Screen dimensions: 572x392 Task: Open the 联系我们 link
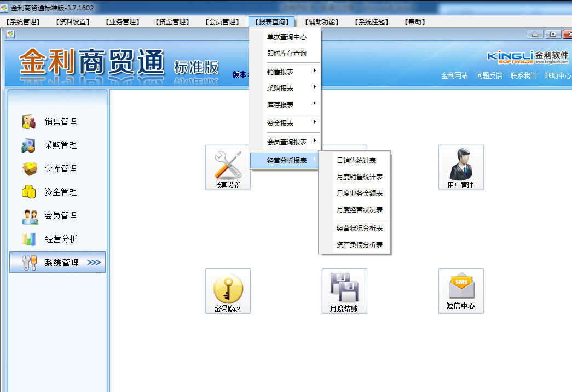click(523, 76)
